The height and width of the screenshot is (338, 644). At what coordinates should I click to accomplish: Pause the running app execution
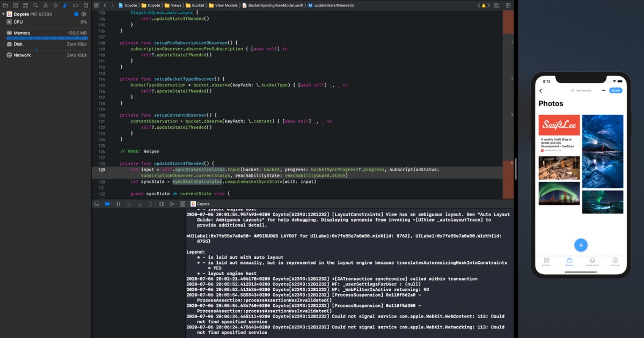[x=118, y=203]
